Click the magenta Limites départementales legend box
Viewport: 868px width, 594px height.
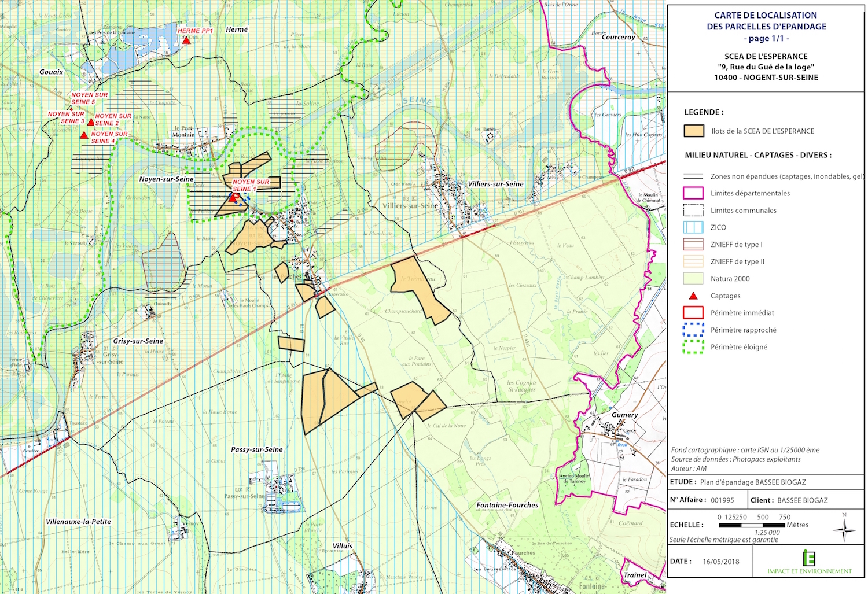coord(693,193)
